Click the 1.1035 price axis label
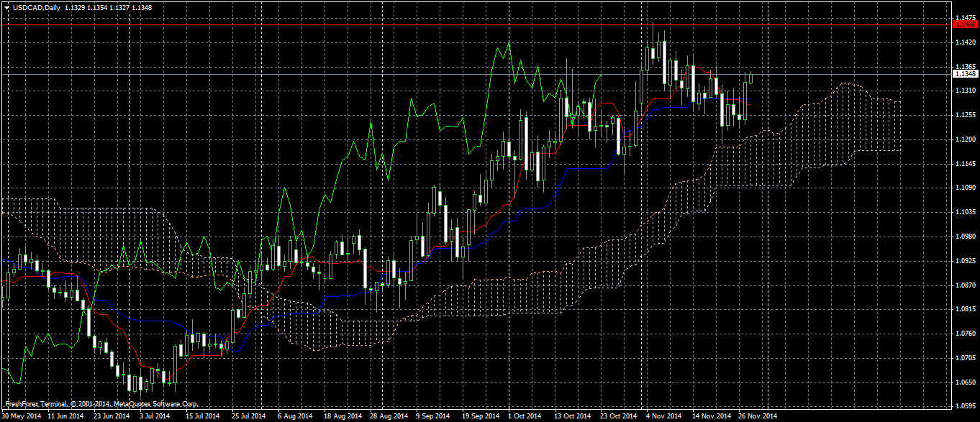980x422 pixels. [x=965, y=212]
